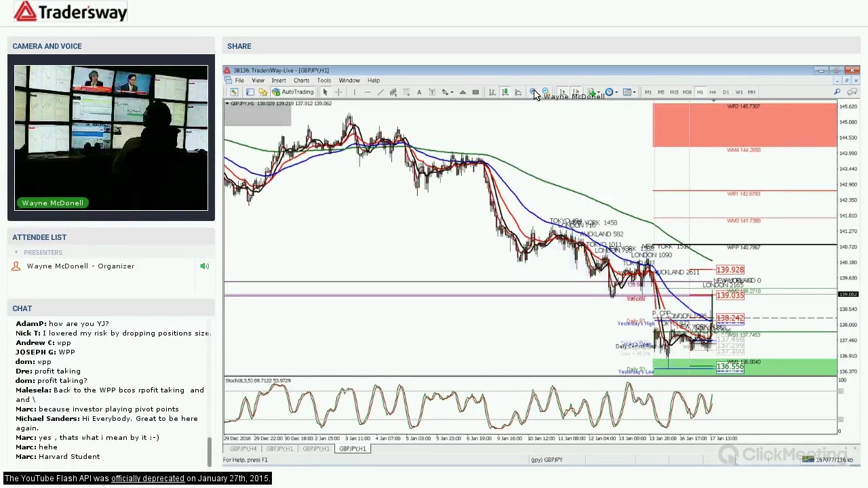Screen dimensions: 868x488
Task: Click the search magnifier icon in toolbar
Action: pyautogui.click(x=837, y=92)
